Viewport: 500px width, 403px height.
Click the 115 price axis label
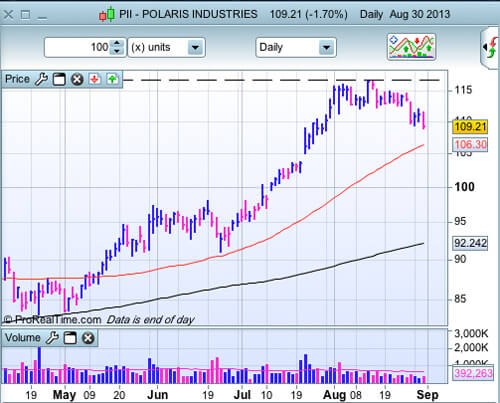(x=463, y=90)
